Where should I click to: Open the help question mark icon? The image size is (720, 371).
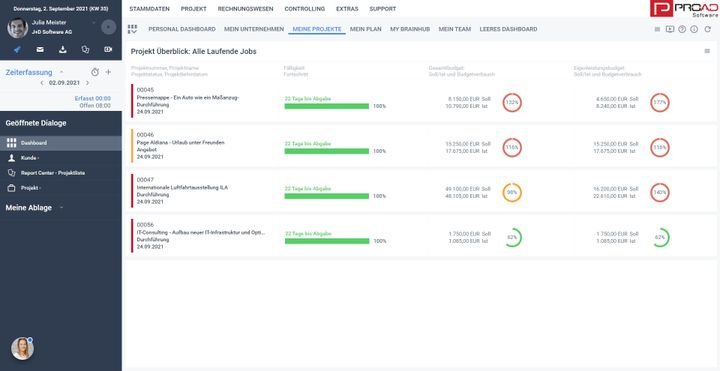[x=682, y=29]
